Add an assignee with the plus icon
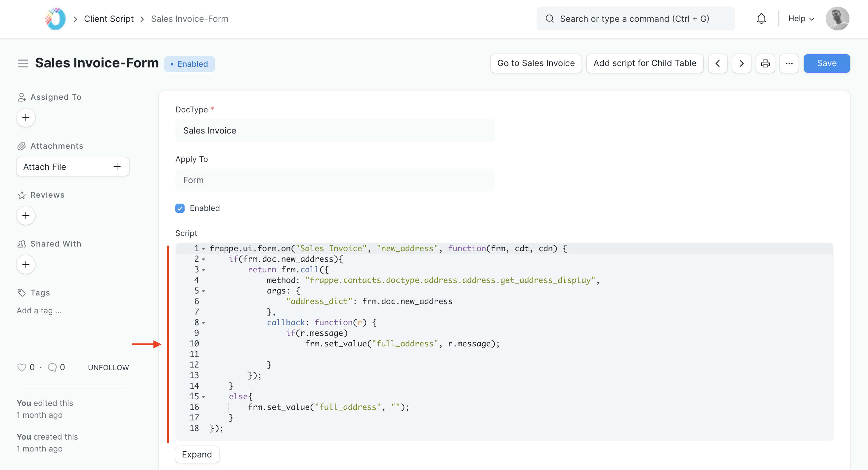Image resolution: width=868 pixels, height=470 pixels. tap(25, 118)
